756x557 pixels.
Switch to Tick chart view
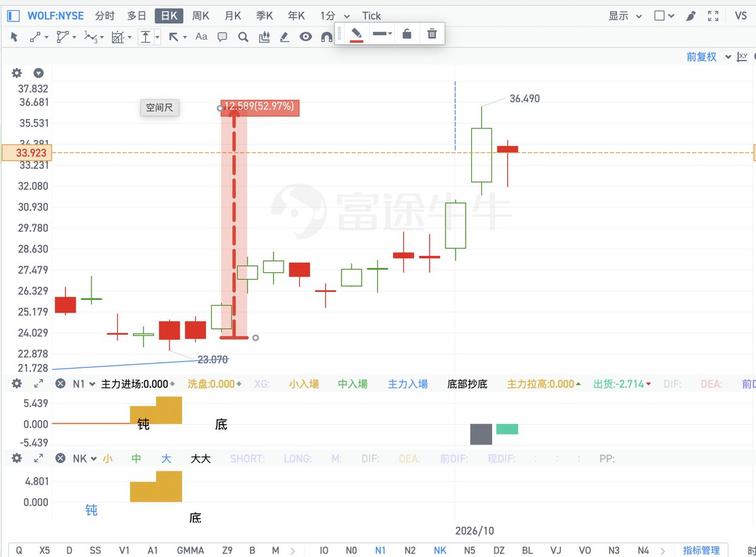tap(372, 16)
